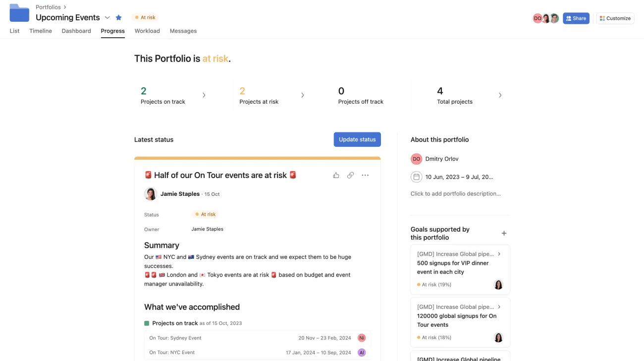This screenshot has width=644, height=361.
Task: Click the blue portfolio icon in the header
Action: (x=19, y=13)
